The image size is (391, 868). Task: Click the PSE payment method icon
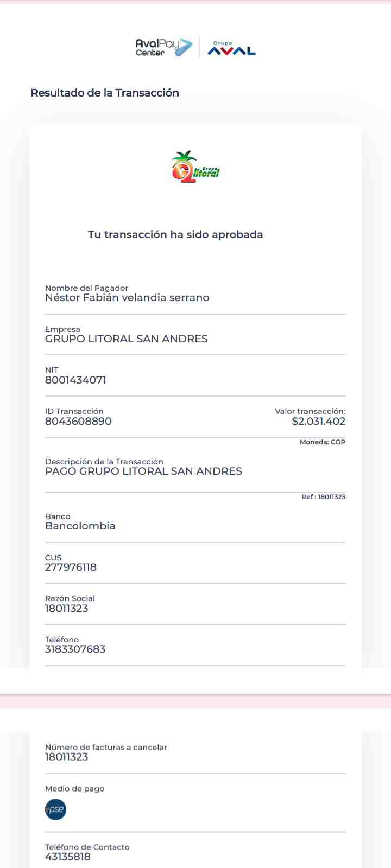point(55,809)
